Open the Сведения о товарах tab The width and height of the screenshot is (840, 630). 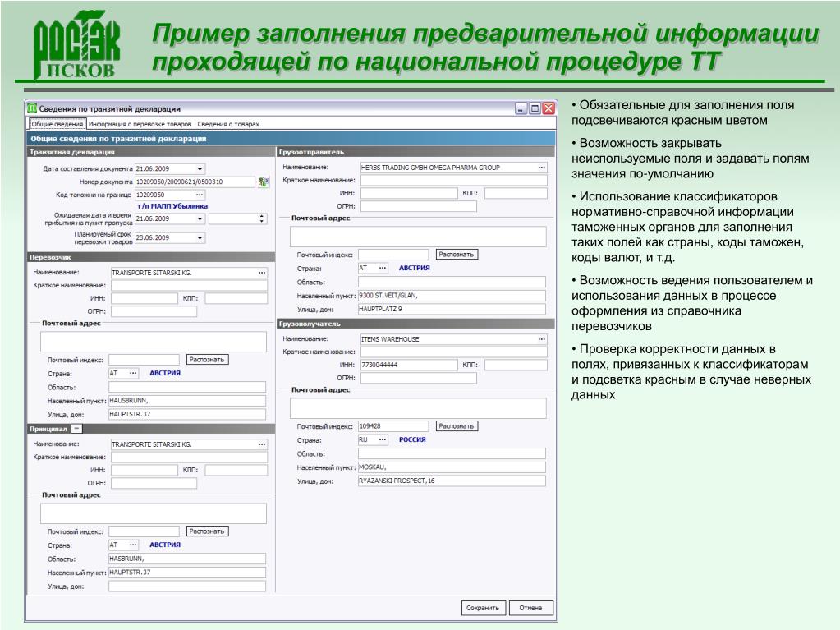[x=228, y=124]
